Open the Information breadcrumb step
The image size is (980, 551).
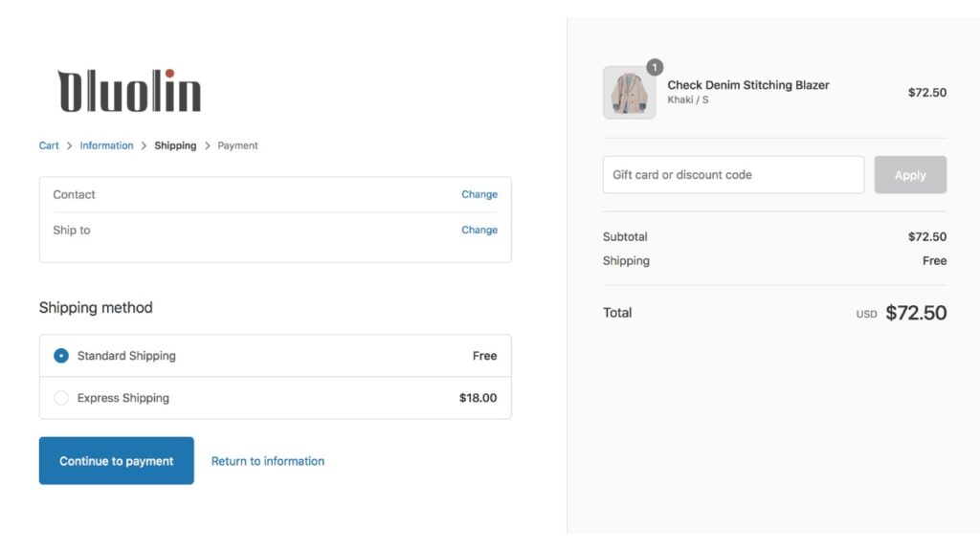pos(106,145)
